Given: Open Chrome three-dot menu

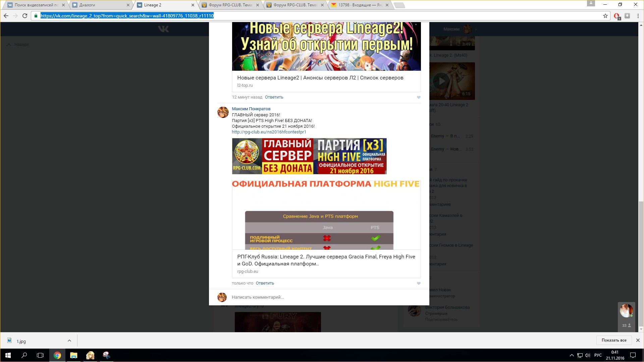Looking at the screenshot, I should 638,16.
